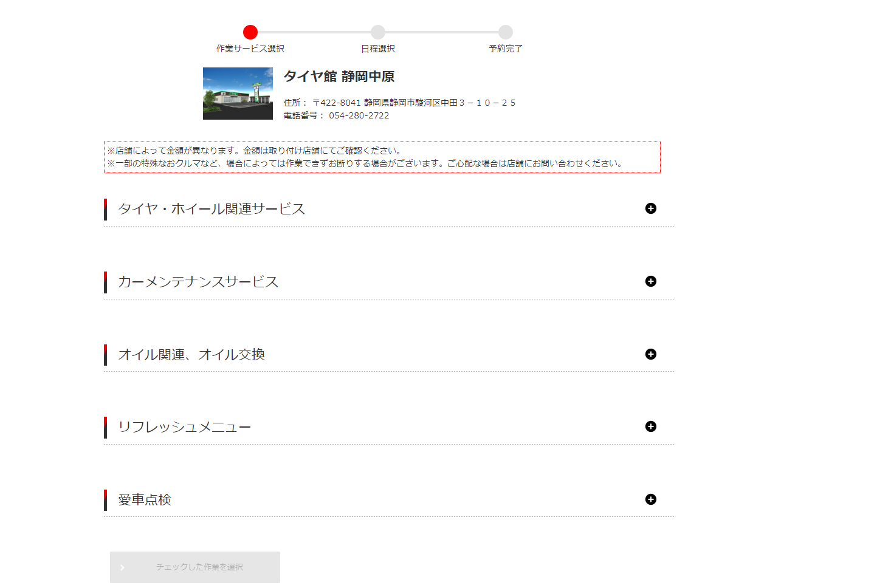Viewport: 877px width, 588px height.
Task: Select the 予約完了 step label
Action: pyautogui.click(x=506, y=49)
